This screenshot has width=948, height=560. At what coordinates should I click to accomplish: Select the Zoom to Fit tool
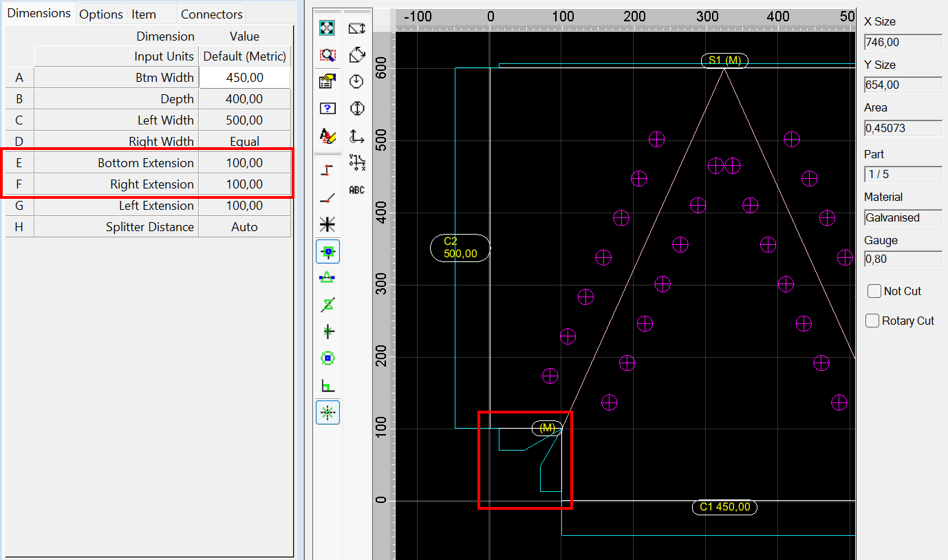(x=327, y=28)
